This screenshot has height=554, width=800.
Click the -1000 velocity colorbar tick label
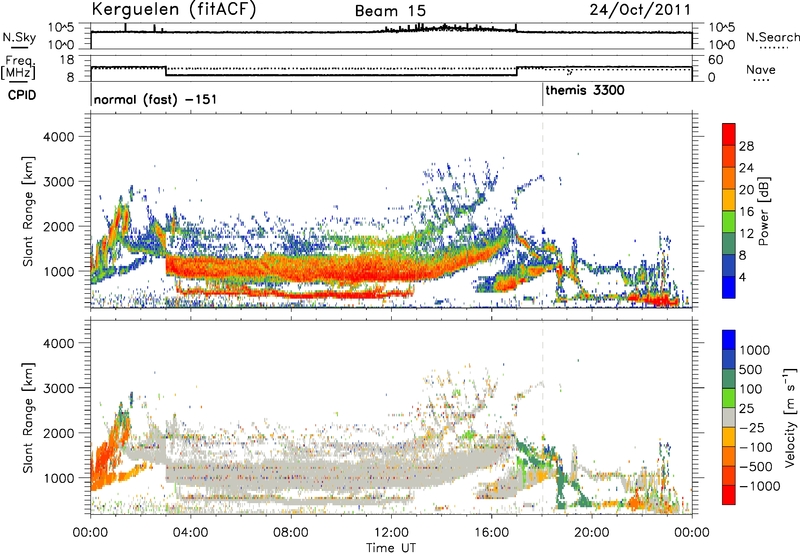click(x=759, y=486)
